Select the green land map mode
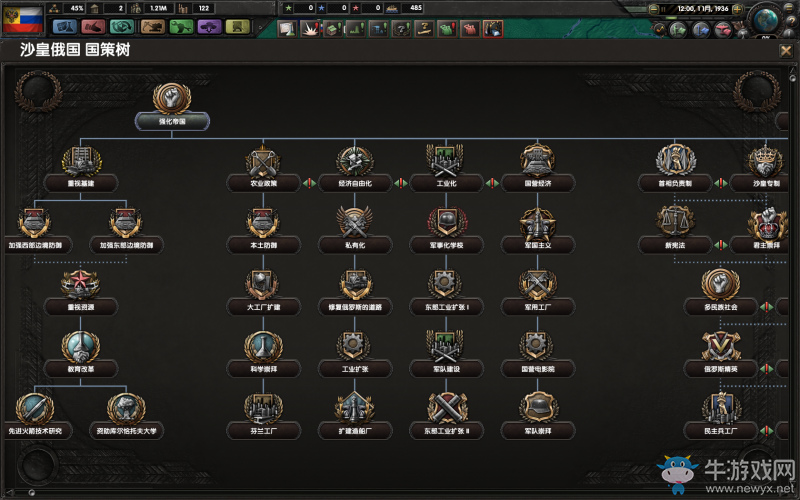The height and width of the screenshot is (500, 800). pos(678,30)
